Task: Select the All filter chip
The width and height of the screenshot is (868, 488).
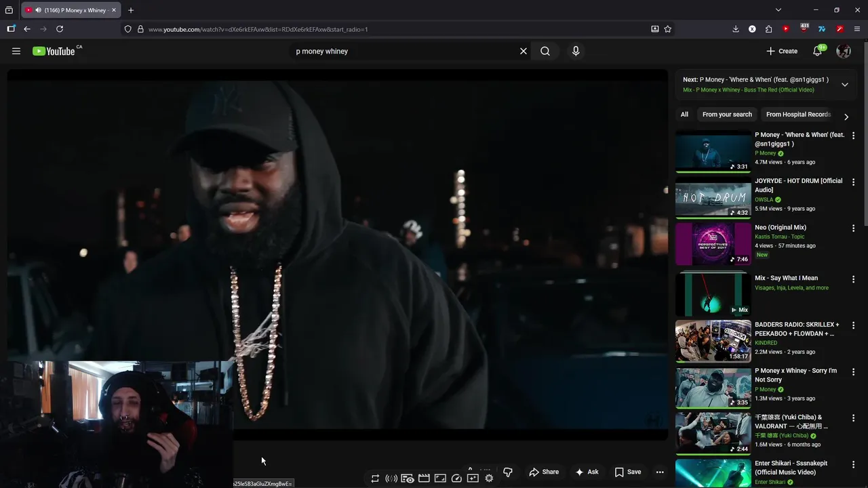Action: (684, 115)
